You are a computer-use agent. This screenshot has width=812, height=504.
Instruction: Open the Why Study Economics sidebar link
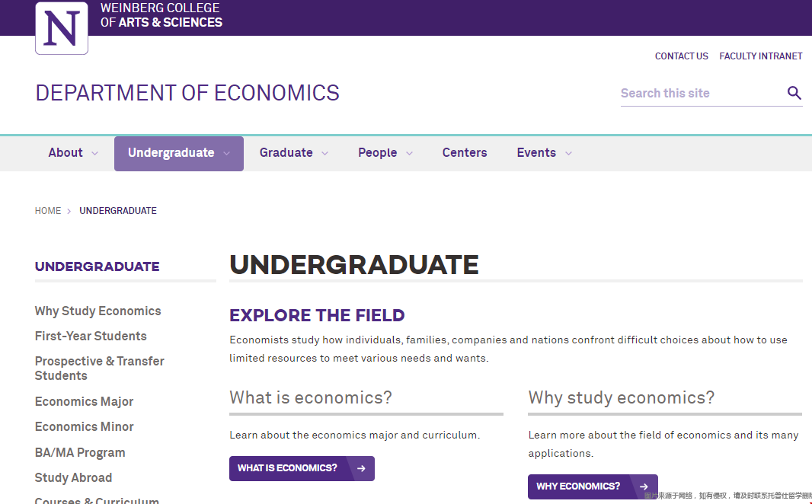[x=98, y=311]
